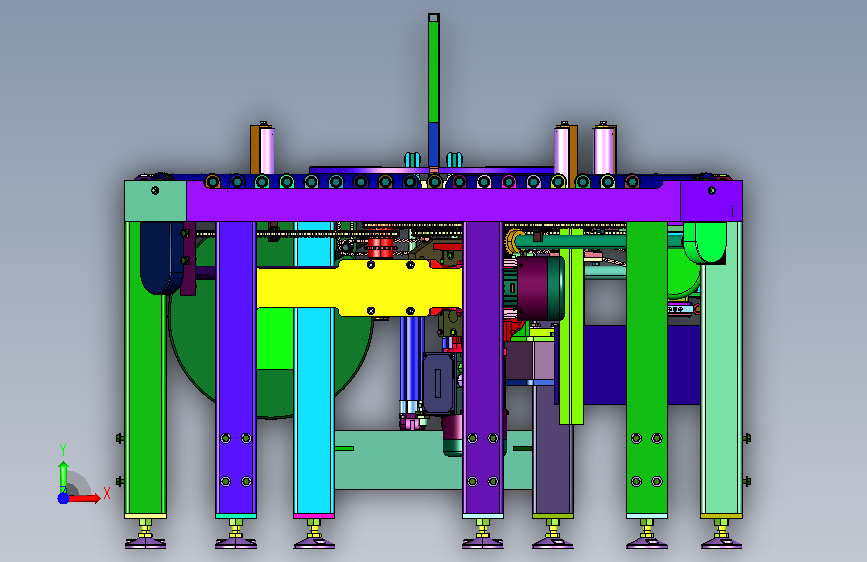Select the blue-violet leg with four bolts
Image resolution: width=867 pixels, height=562 pixels.
click(x=236, y=368)
